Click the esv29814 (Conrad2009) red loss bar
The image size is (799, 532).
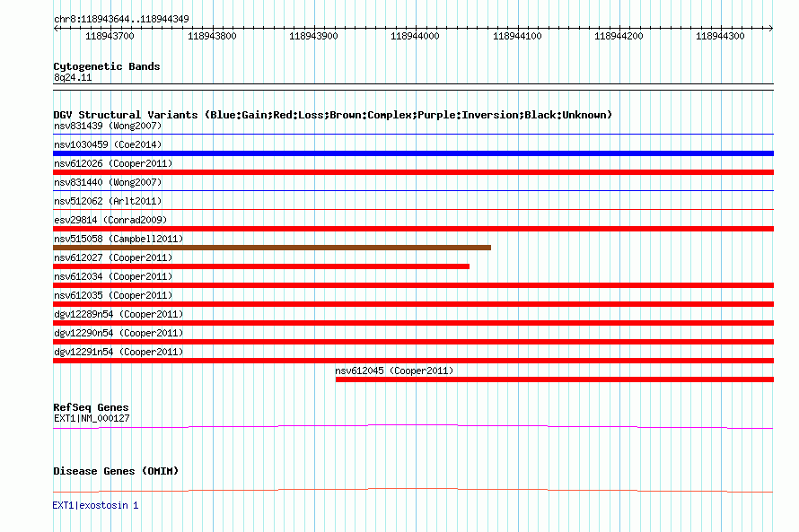click(413, 229)
